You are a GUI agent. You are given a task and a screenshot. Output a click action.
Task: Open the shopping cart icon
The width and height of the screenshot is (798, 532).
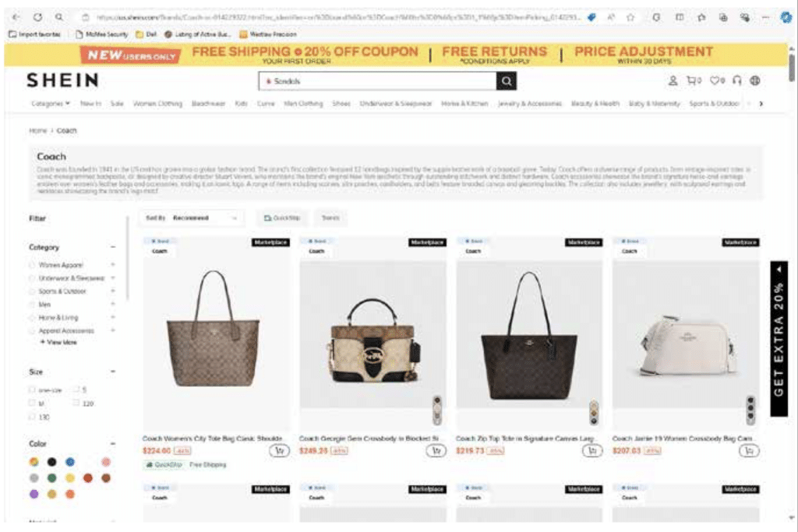[693, 80]
